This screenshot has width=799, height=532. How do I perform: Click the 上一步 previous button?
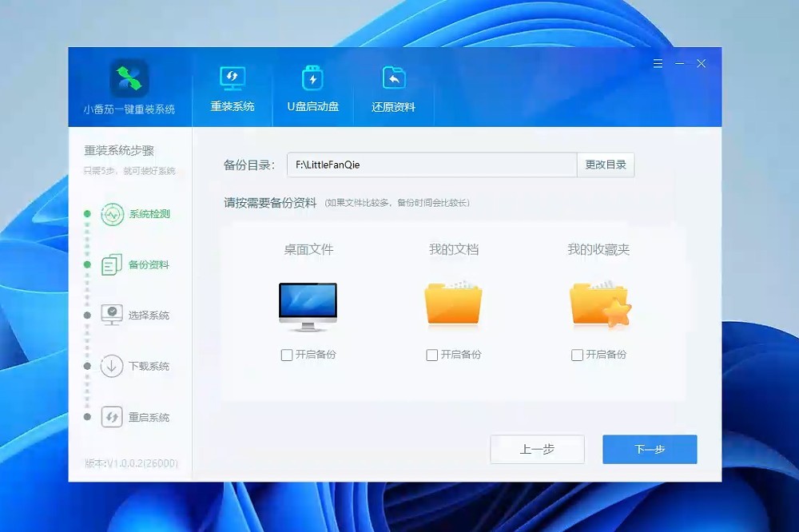537,449
